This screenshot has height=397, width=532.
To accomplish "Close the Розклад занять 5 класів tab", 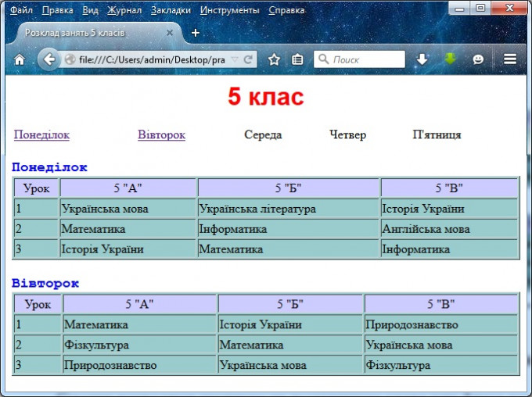I will [x=170, y=33].
